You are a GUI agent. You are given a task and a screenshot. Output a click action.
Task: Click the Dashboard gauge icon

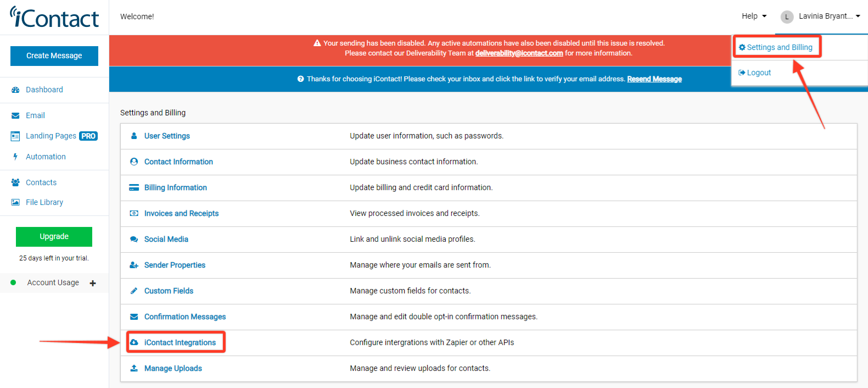point(15,90)
